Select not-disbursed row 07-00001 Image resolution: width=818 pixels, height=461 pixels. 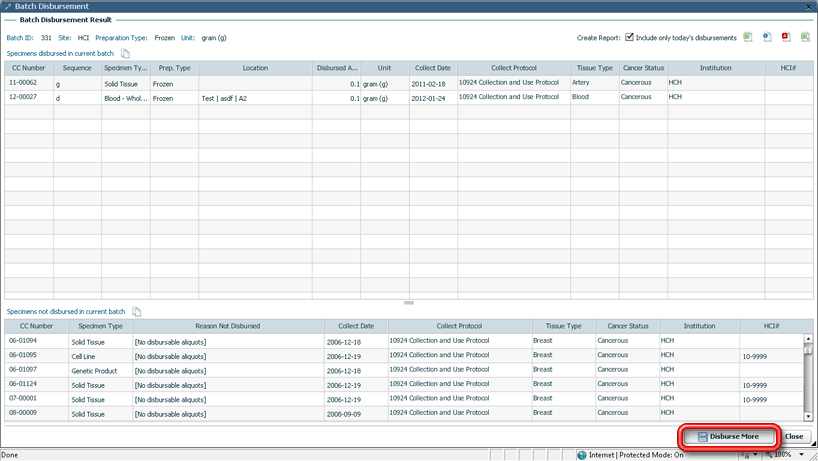(x=404, y=399)
